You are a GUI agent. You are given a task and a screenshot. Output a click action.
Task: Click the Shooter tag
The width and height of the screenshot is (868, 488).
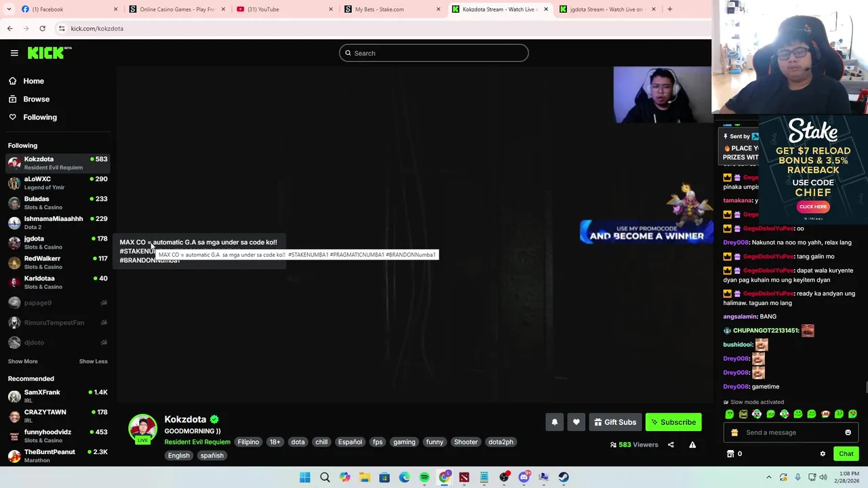point(466,442)
